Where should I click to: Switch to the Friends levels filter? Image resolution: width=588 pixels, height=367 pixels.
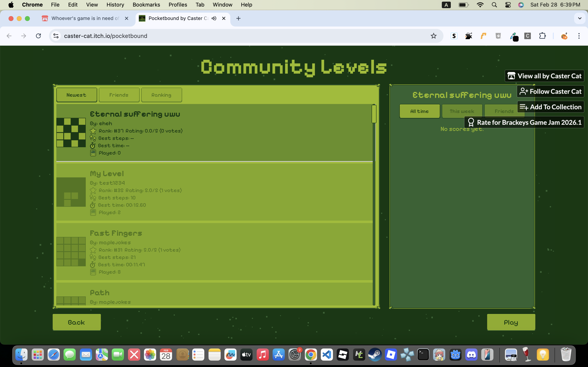(x=119, y=95)
